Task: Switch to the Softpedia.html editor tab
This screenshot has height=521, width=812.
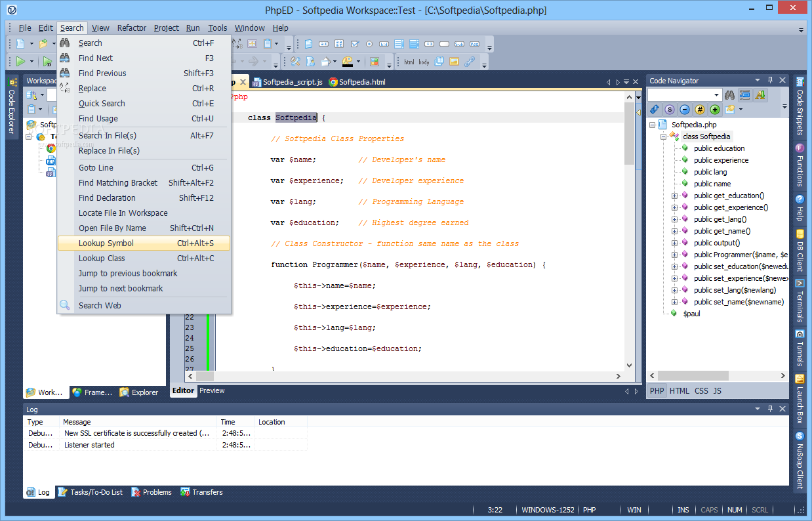Action: pyautogui.click(x=357, y=82)
